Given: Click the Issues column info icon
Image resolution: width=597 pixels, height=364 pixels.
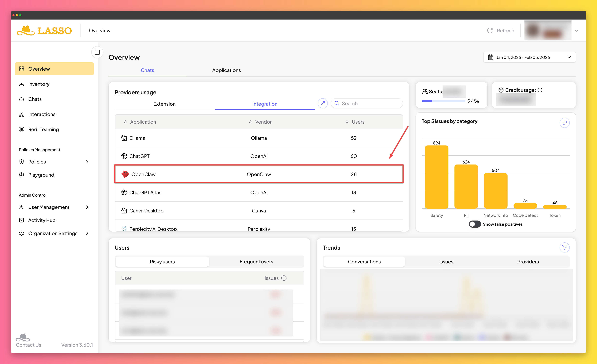Looking at the screenshot, I should 284,278.
